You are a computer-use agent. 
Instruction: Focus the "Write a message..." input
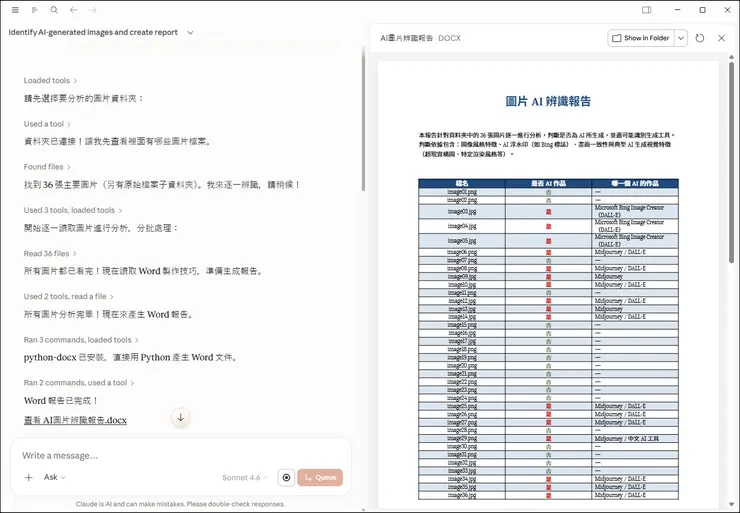[181, 455]
